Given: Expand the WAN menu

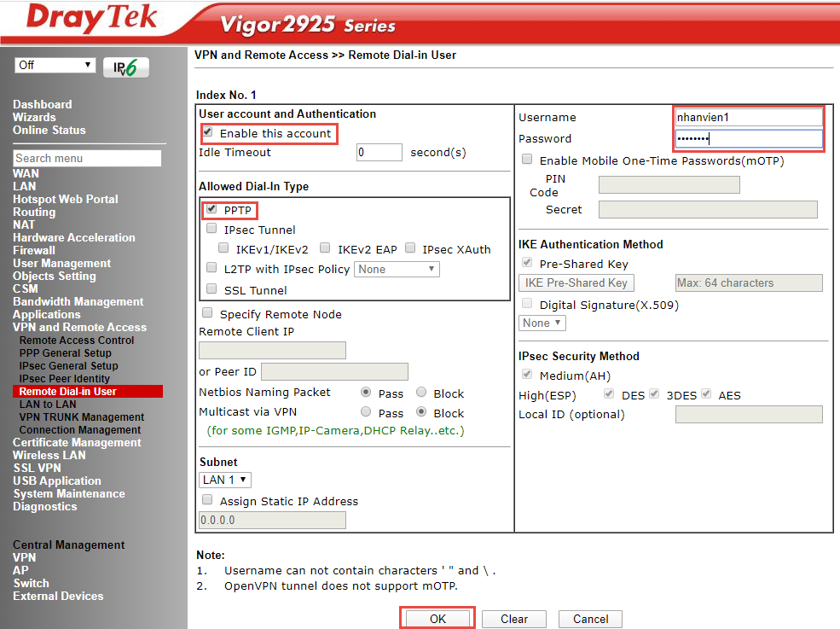Looking at the screenshot, I should [x=26, y=174].
